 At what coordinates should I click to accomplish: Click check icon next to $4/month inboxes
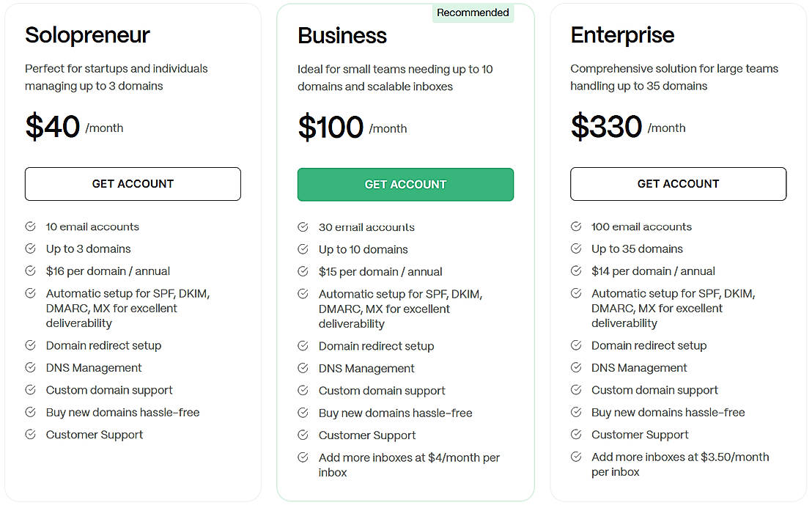click(x=303, y=457)
